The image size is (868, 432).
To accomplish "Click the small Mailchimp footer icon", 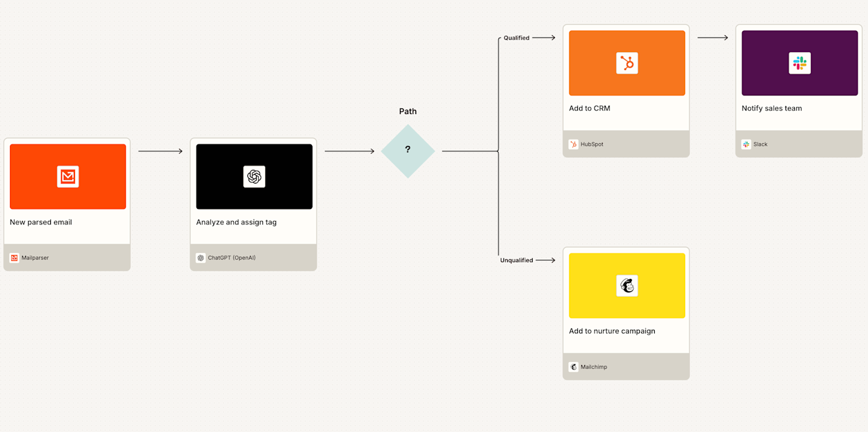I will [573, 367].
